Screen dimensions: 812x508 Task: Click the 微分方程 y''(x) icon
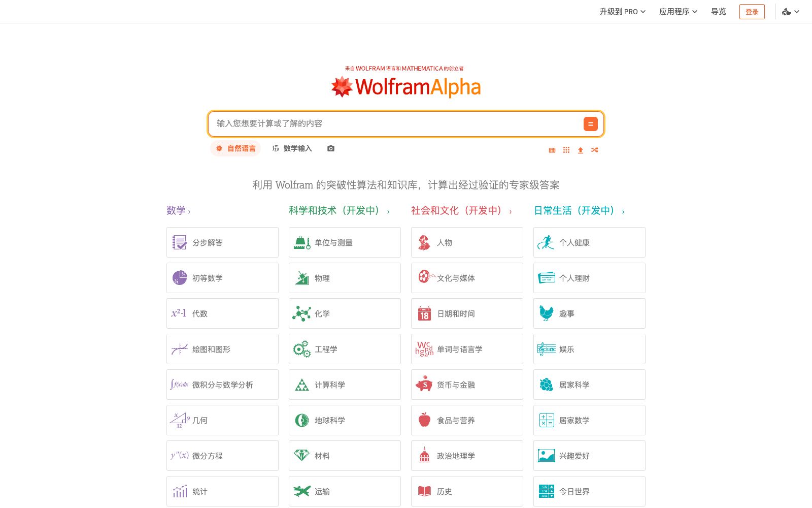click(180, 456)
